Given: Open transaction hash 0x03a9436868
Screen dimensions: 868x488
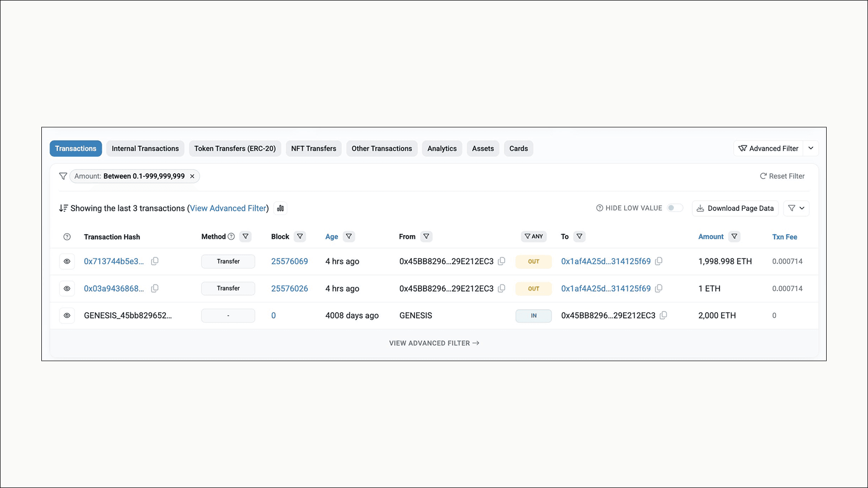Looking at the screenshot, I should click(114, 288).
